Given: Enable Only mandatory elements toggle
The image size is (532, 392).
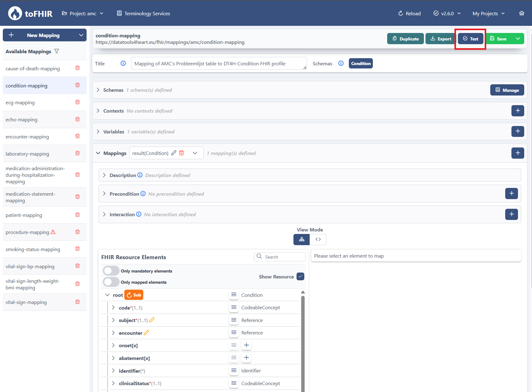Looking at the screenshot, I should pyautogui.click(x=111, y=271).
